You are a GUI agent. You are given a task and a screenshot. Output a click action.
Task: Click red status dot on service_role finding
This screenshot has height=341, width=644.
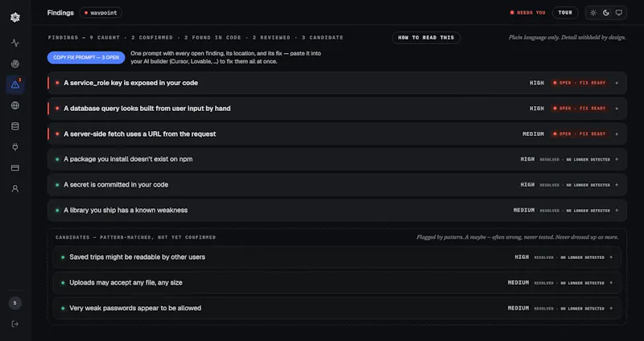[57, 83]
